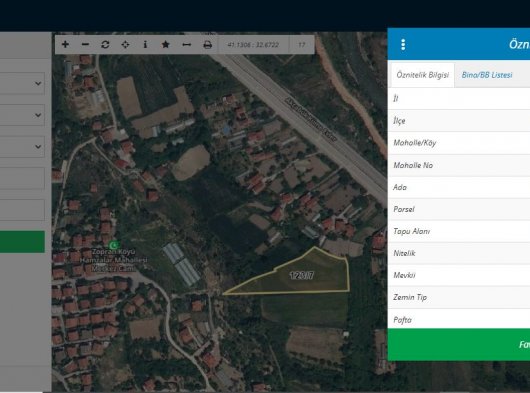Image resolution: width=530 pixels, height=393 pixels.
Task: Refresh the map with the rotate icon
Action: coord(105,44)
